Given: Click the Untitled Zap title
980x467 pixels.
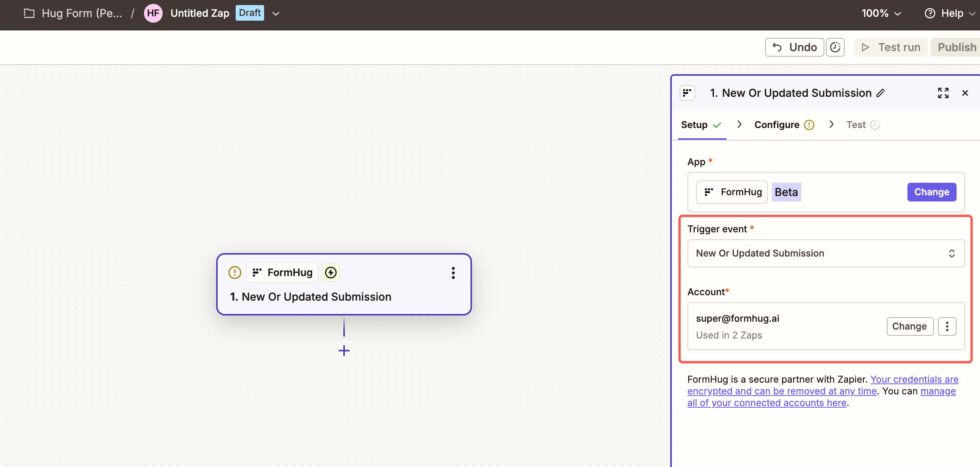Looking at the screenshot, I should pos(200,13).
